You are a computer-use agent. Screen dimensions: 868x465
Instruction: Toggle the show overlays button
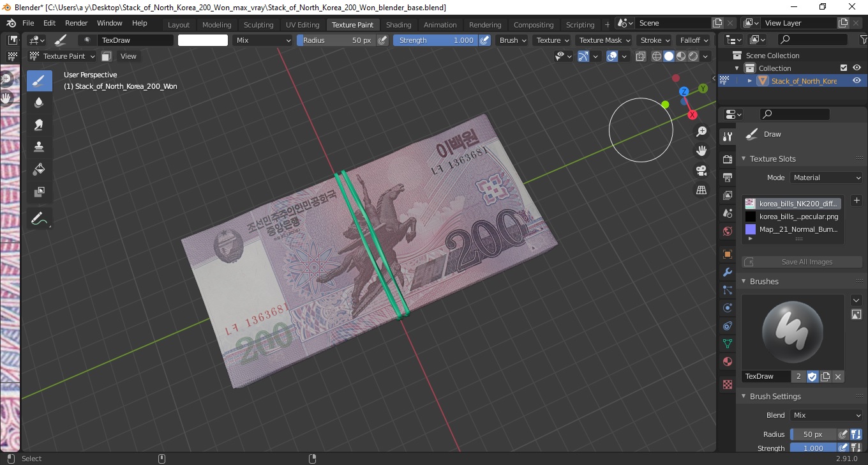(x=612, y=56)
